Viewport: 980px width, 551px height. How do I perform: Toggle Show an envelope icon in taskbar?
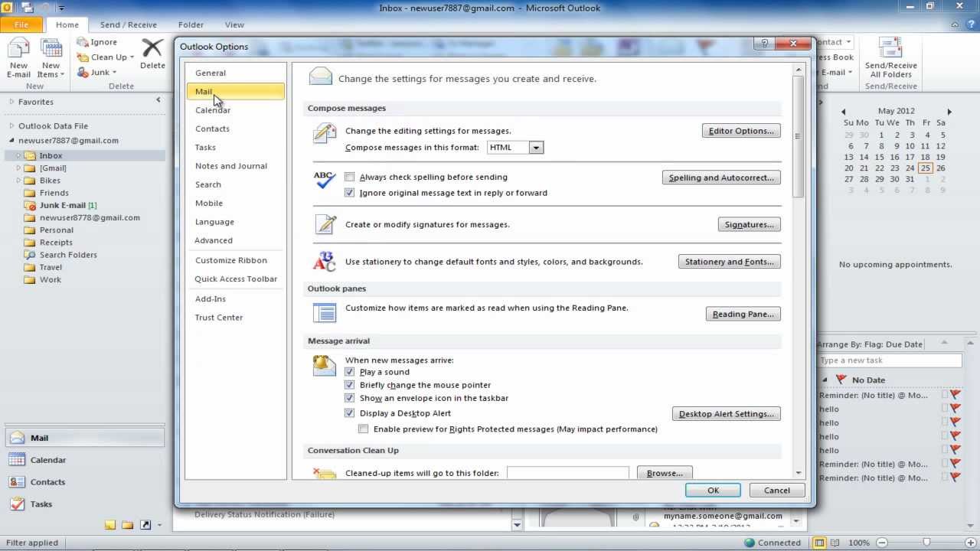click(x=350, y=398)
